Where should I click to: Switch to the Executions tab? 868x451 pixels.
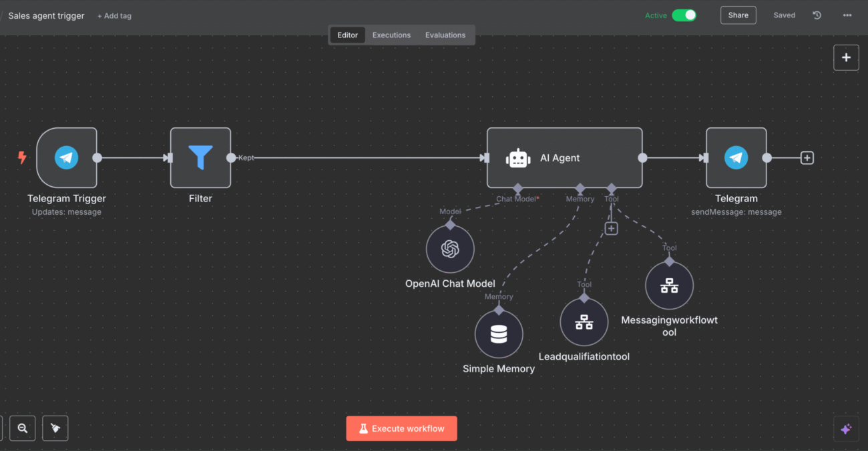pos(391,35)
